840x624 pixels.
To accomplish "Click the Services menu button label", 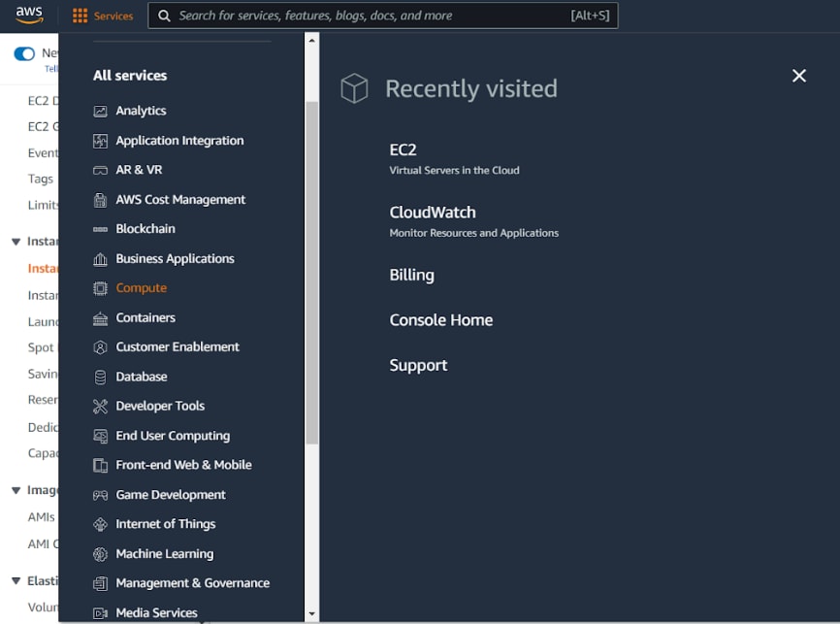I will [x=113, y=16].
